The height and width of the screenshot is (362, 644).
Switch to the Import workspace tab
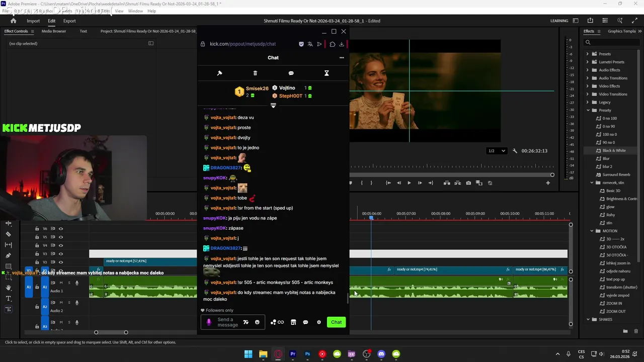click(33, 21)
